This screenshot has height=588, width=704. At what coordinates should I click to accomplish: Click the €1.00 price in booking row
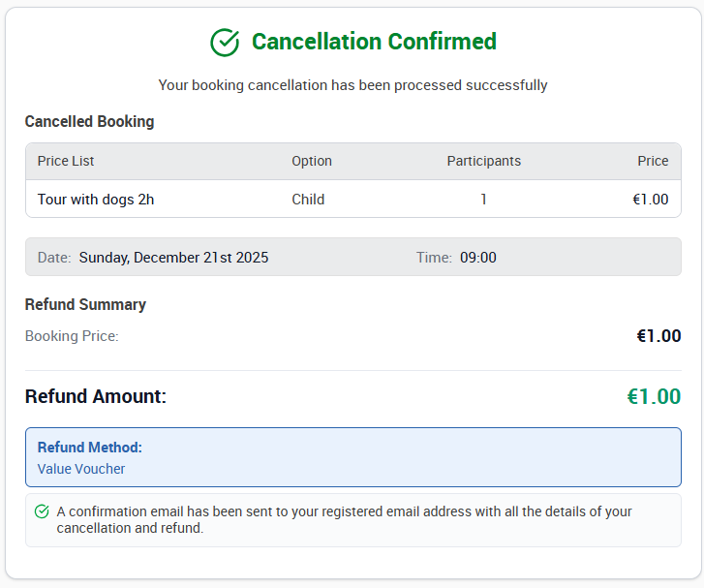tap(650, 199)
